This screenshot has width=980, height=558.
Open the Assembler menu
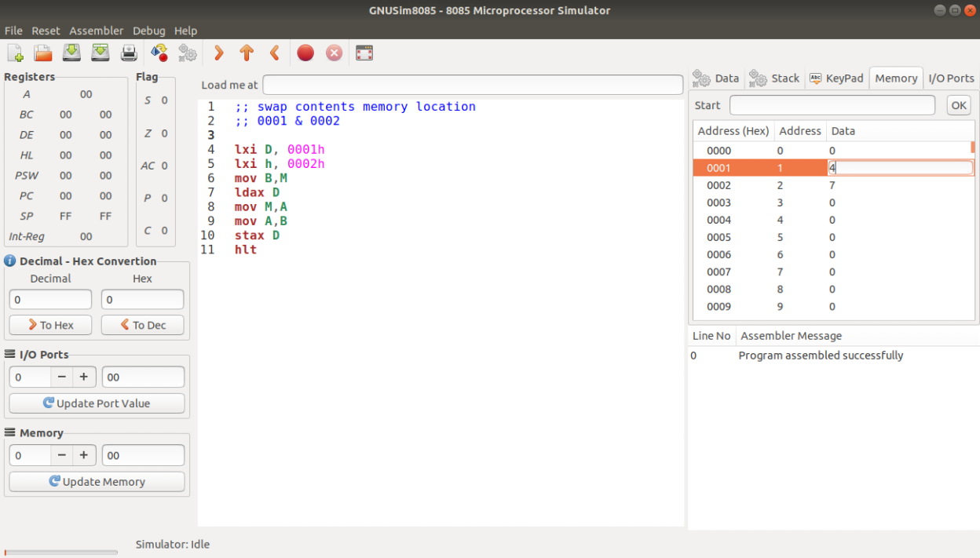pos(96,31)
